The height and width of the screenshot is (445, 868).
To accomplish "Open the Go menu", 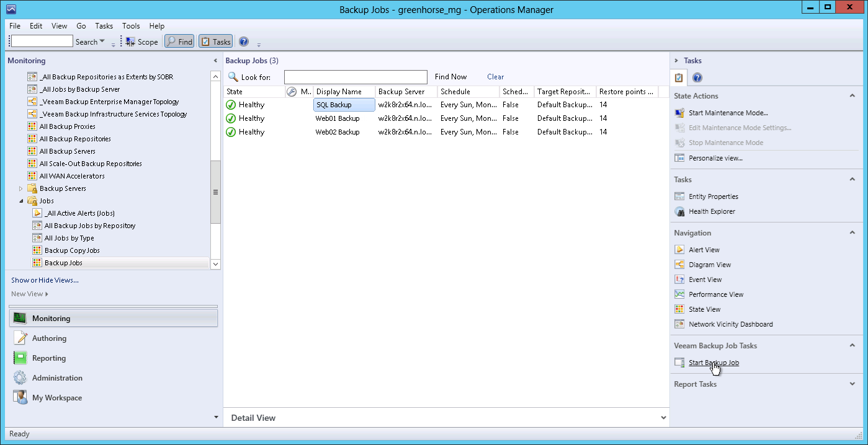I will coord(81,26).
